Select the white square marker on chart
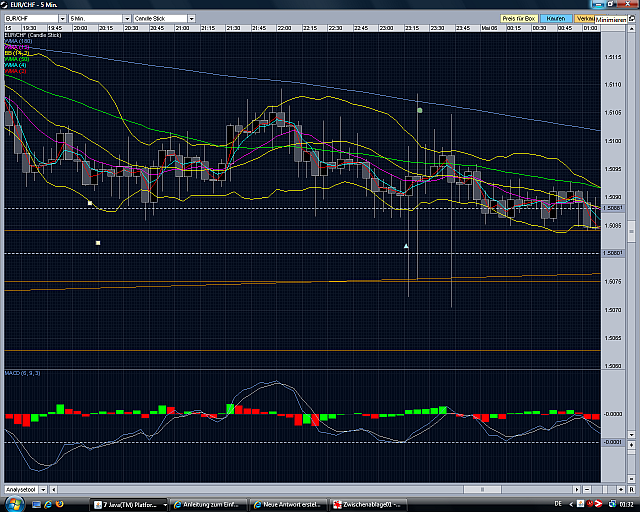The image size is (640, 512). tap(98, 243)
